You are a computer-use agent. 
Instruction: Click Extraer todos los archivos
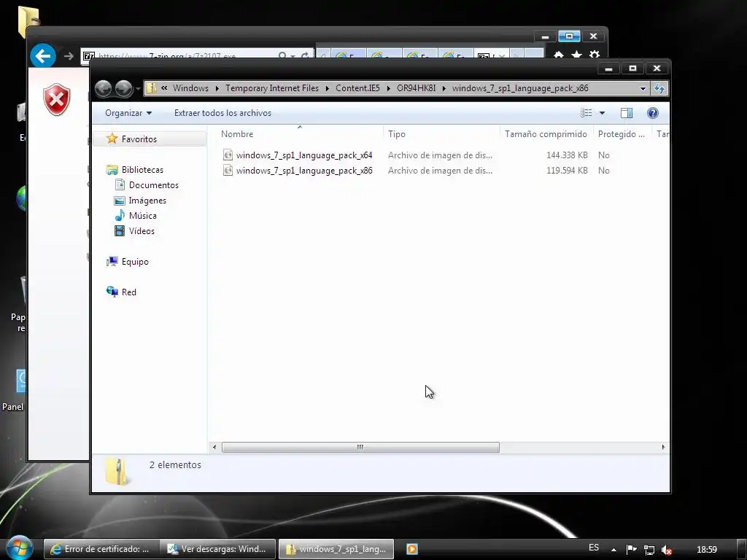(223, 113)
